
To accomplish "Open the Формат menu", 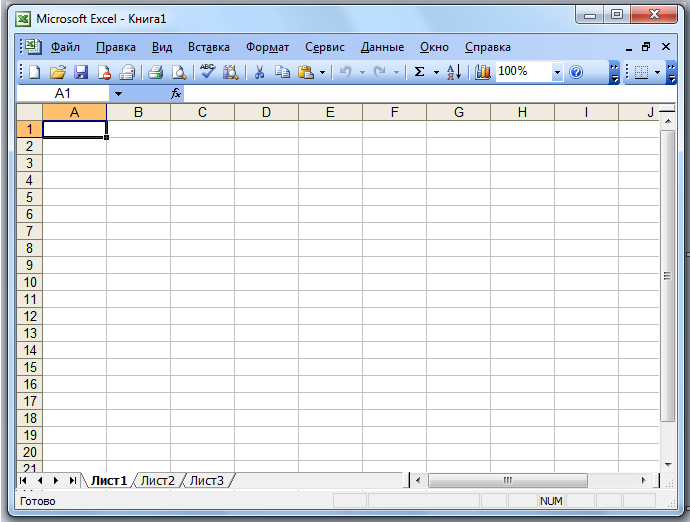I will pos(268,47).
